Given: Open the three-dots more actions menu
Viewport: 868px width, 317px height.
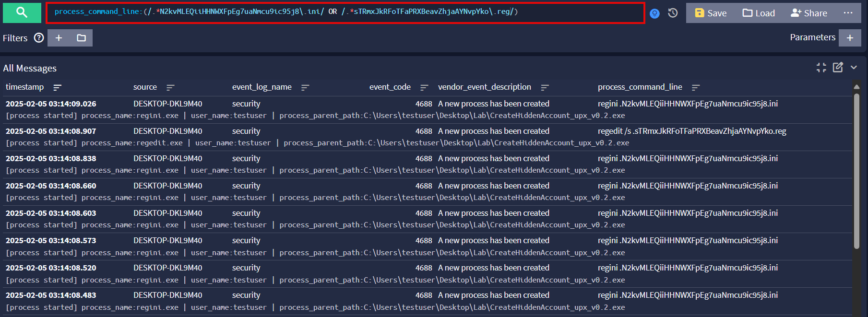Looking at the screenshot, I should [848, 13].
